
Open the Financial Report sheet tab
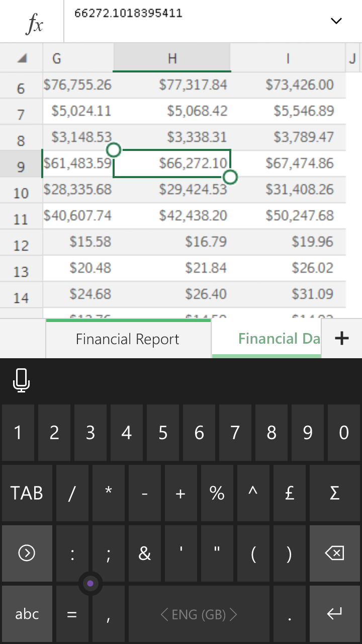(x=128, y=339)
